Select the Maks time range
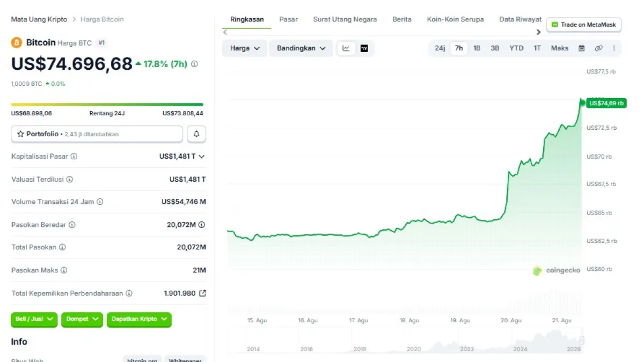 click(560, 48)
